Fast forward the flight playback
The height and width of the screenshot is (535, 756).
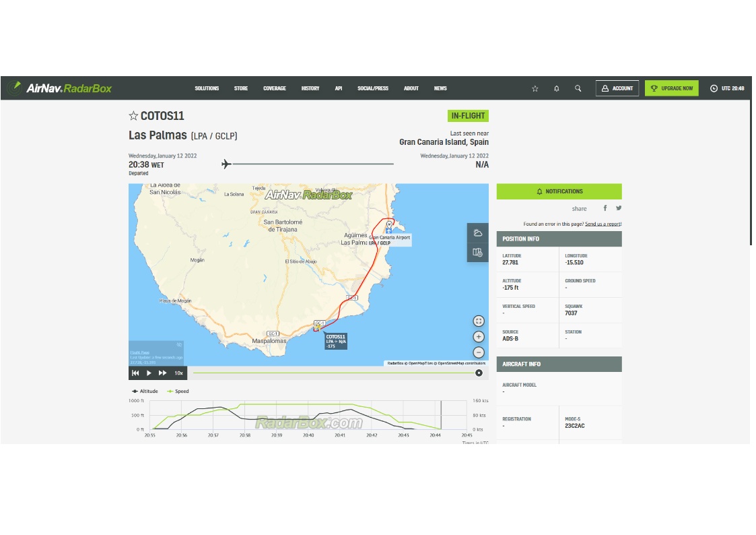click(162, 373)
